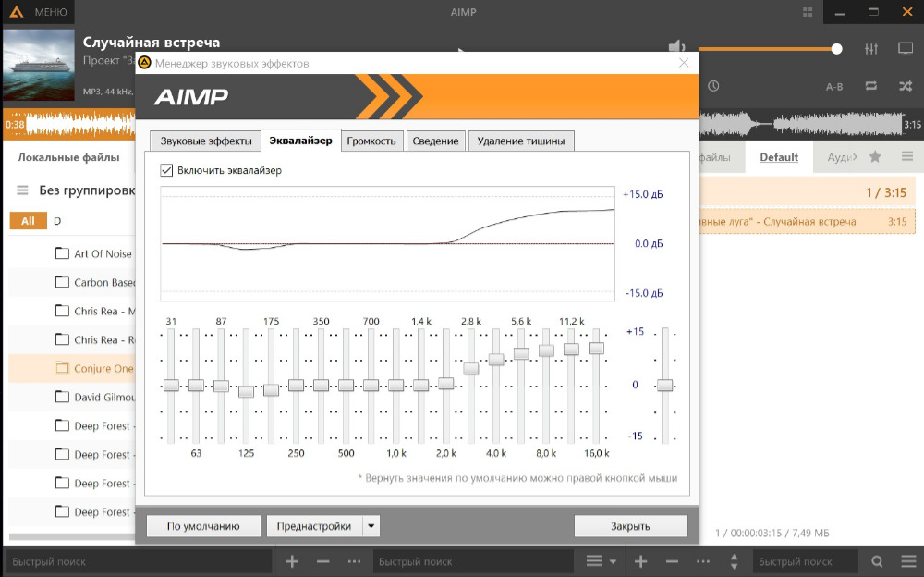
Task: Open the list view dropdown icon in bottom bar
Action: [x=601, y=561]
